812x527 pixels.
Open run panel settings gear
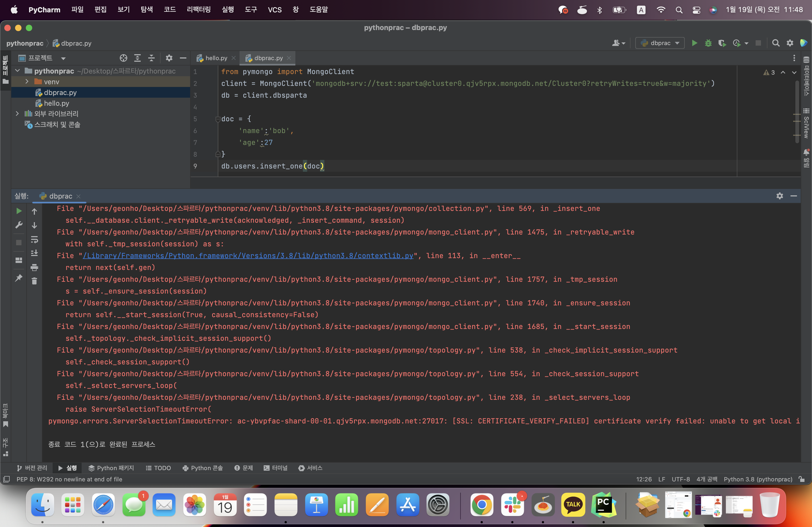[x=780, y=196]
